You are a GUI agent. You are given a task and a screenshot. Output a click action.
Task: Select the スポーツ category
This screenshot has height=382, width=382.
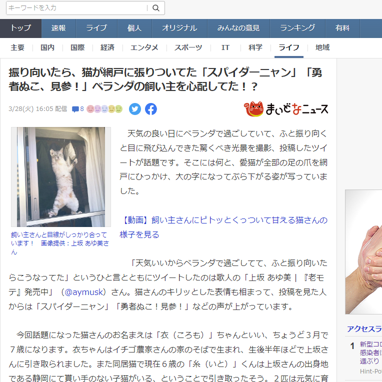[188, 48]
